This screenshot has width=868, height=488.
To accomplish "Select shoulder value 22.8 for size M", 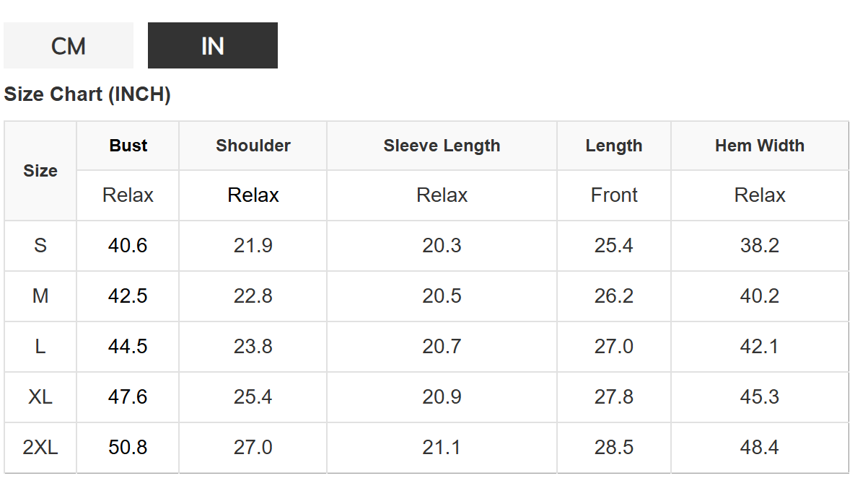I will tap(253, 296).
